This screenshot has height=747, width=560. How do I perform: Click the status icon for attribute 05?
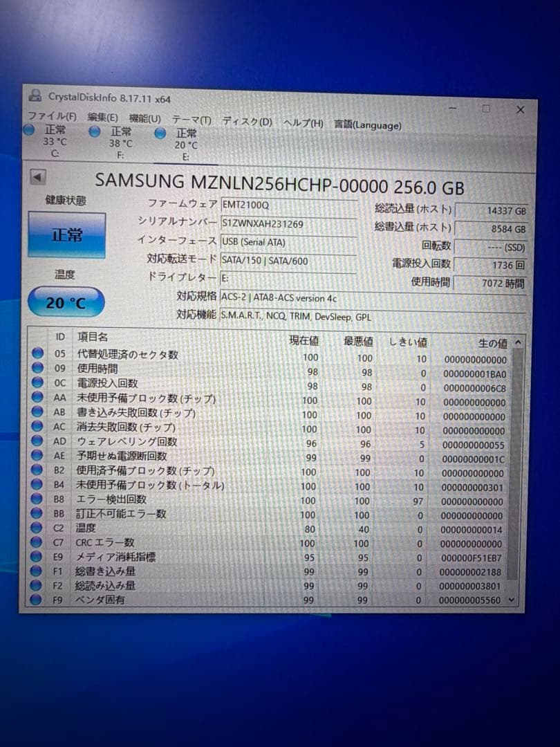point(37,353)
